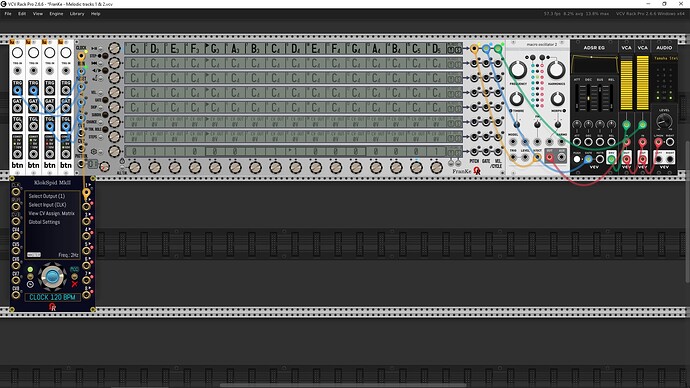Click the clock icon button on KlokSpid
Viewport: 690px width, 388px height.
pyautogui.click(x=30, y=284)
